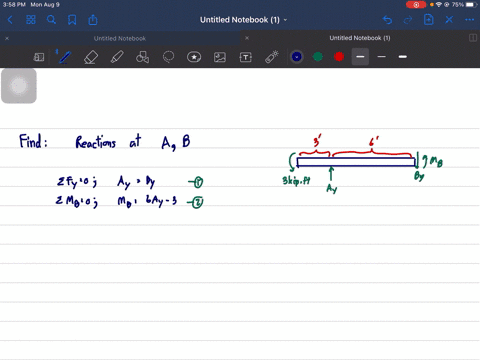Select the Image insert tool

tap(220, 57)
